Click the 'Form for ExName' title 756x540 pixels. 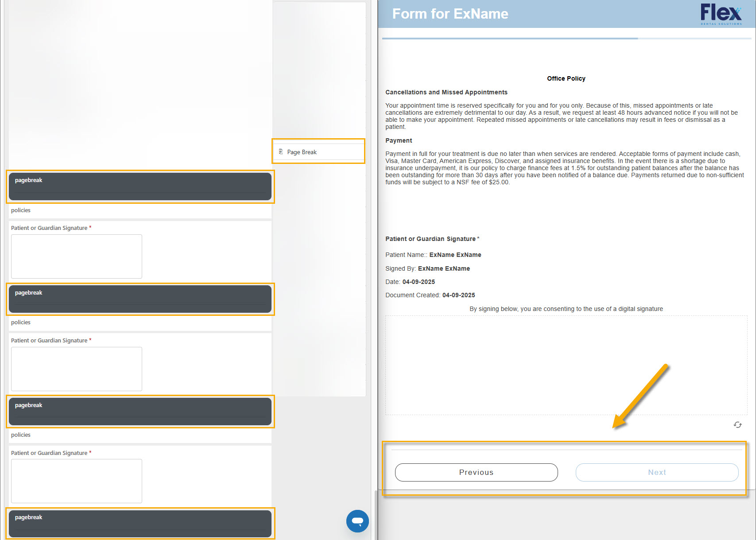coord(450,14)
